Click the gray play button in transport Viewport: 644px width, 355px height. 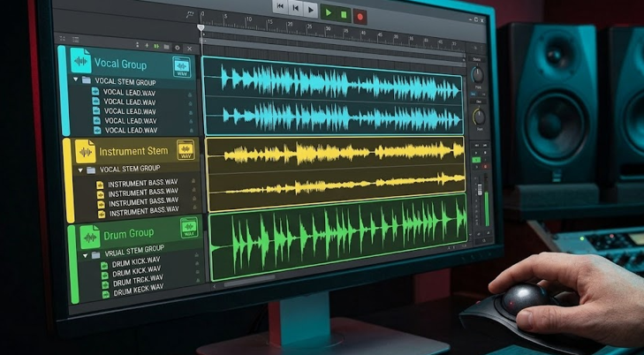click(x=311, y=10)
